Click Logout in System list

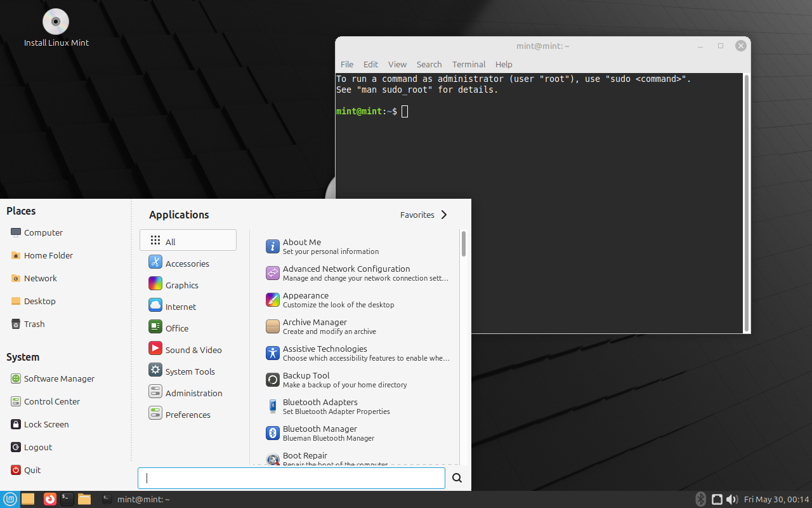coord(32,447)
